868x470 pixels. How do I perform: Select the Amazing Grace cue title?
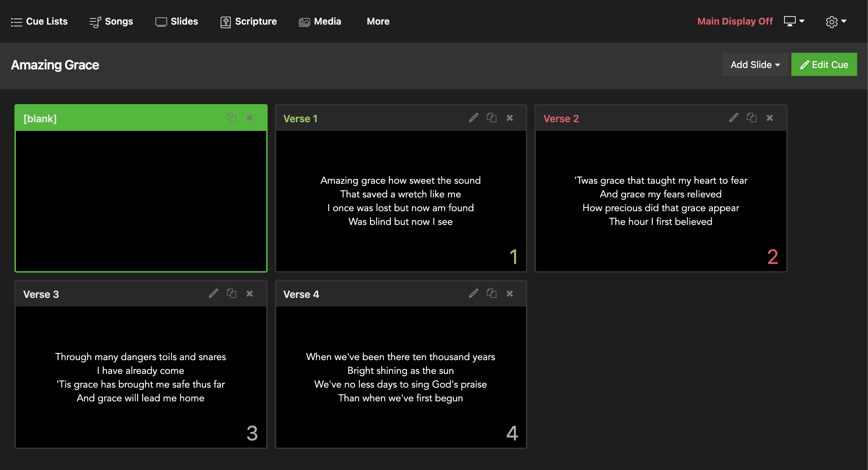point(55,65)
